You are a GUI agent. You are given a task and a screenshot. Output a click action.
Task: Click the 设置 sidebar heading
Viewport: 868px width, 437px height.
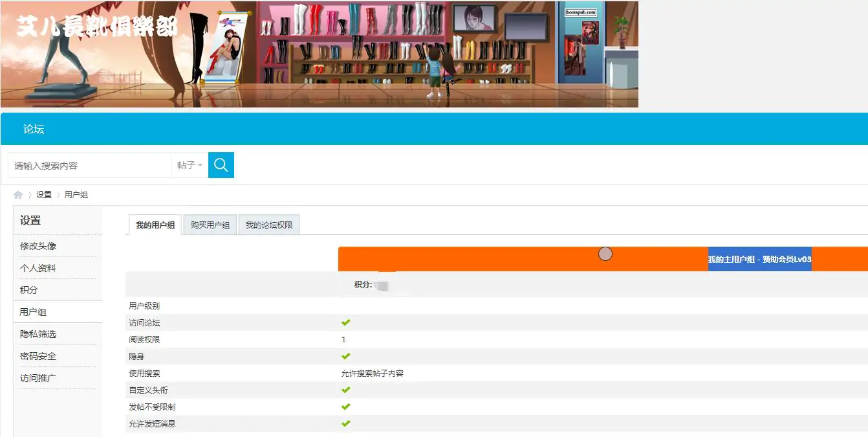click(30, 220)
